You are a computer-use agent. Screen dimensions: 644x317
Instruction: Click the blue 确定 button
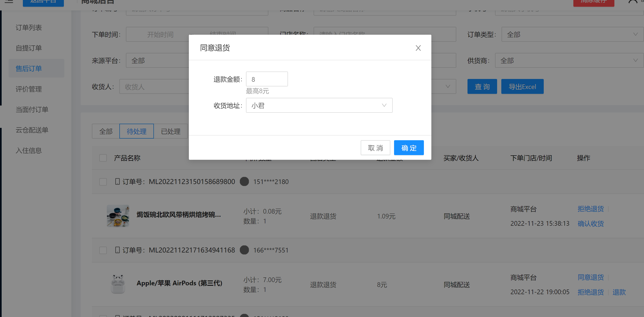pyautogui.click(x=409, y=148)
